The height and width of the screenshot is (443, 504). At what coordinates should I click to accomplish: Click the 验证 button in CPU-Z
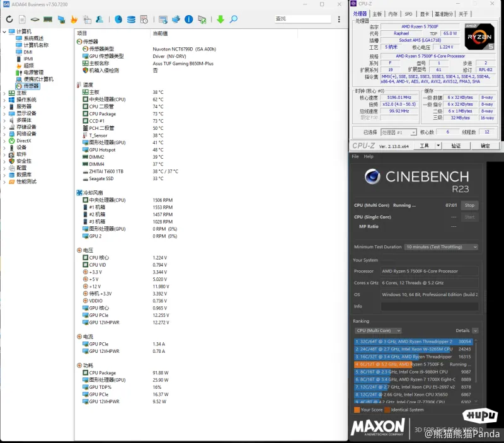[456, 146]
